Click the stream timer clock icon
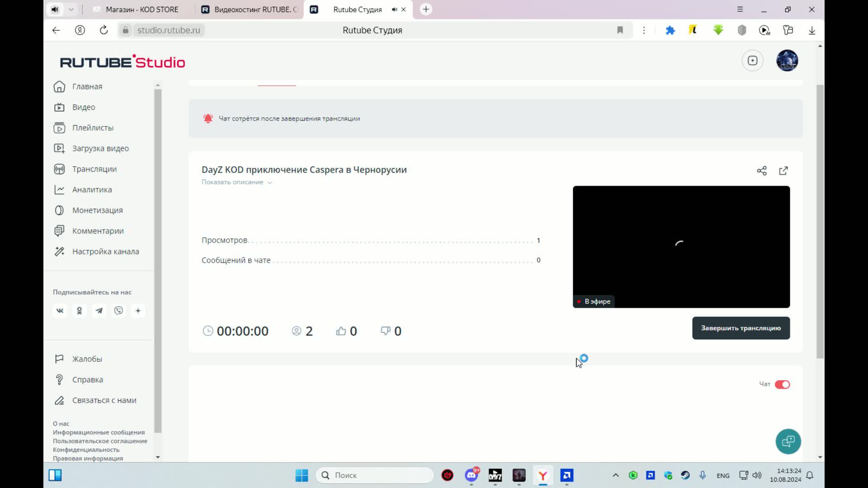 pos(208,331)
